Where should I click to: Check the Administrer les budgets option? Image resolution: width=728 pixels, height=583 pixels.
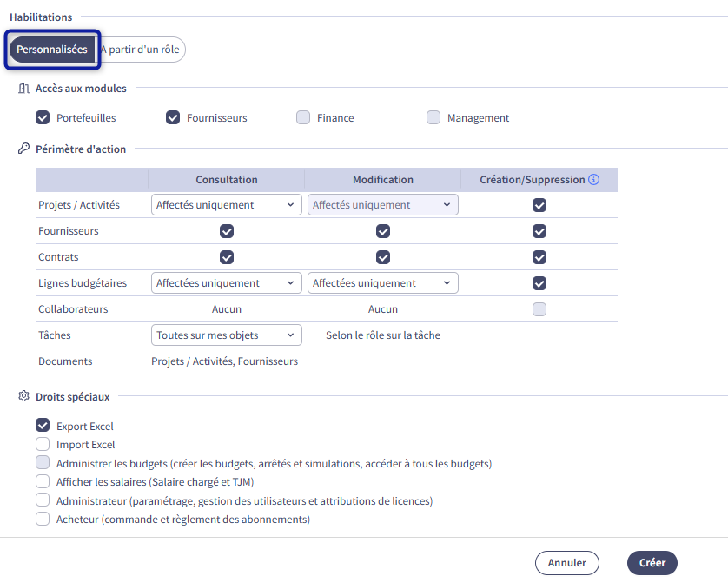[x=43, y=462]
